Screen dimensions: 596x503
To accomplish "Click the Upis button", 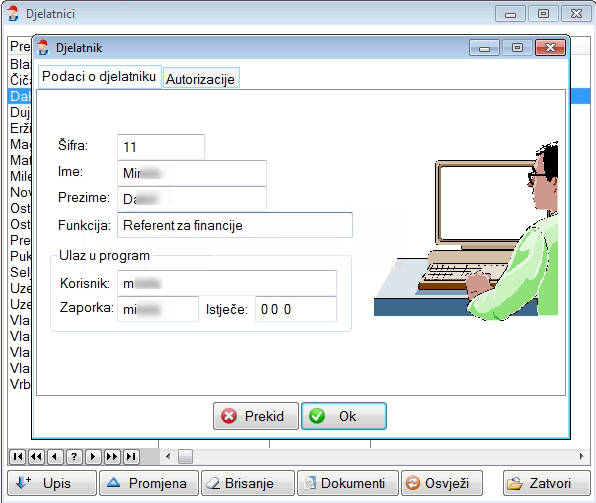I will 52,483.
